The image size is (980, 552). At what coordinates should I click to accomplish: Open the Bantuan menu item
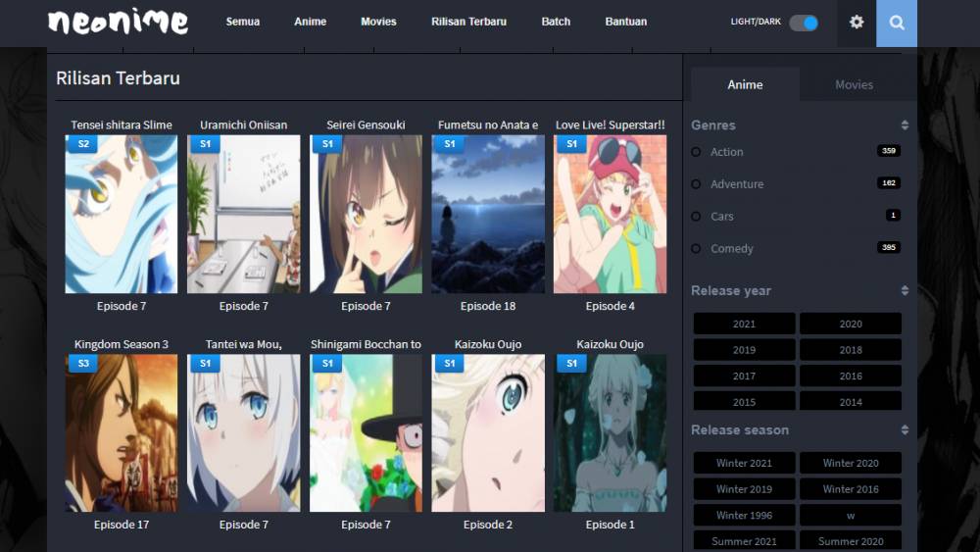click(x=625, y=22)
